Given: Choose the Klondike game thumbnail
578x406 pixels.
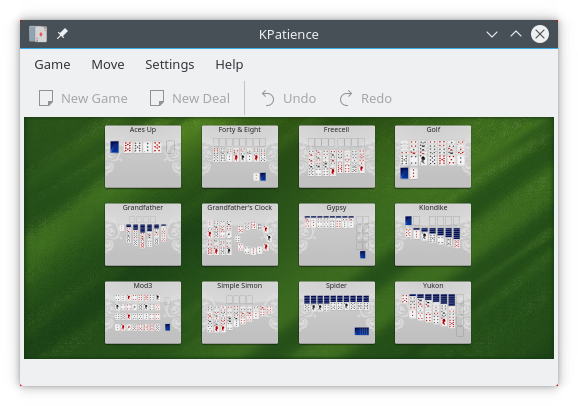Looking at the screenshot, I should coord(433,235).
